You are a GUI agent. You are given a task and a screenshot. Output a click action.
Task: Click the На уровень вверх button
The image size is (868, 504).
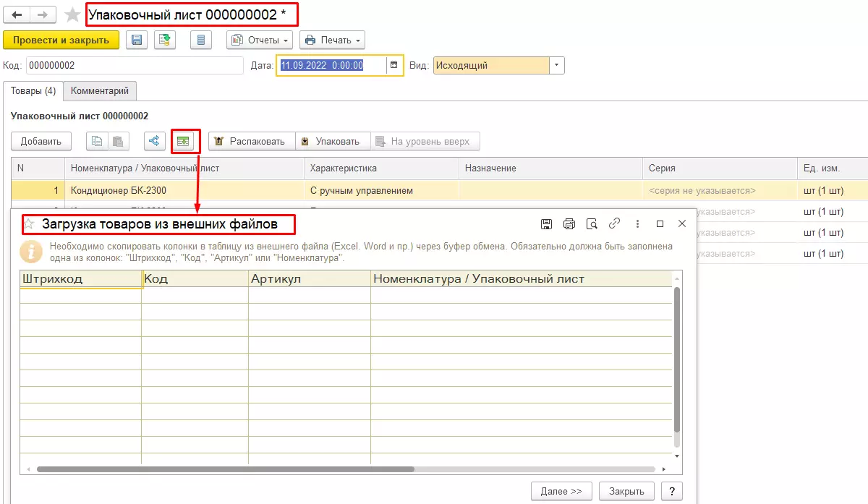tap(425, 141)
